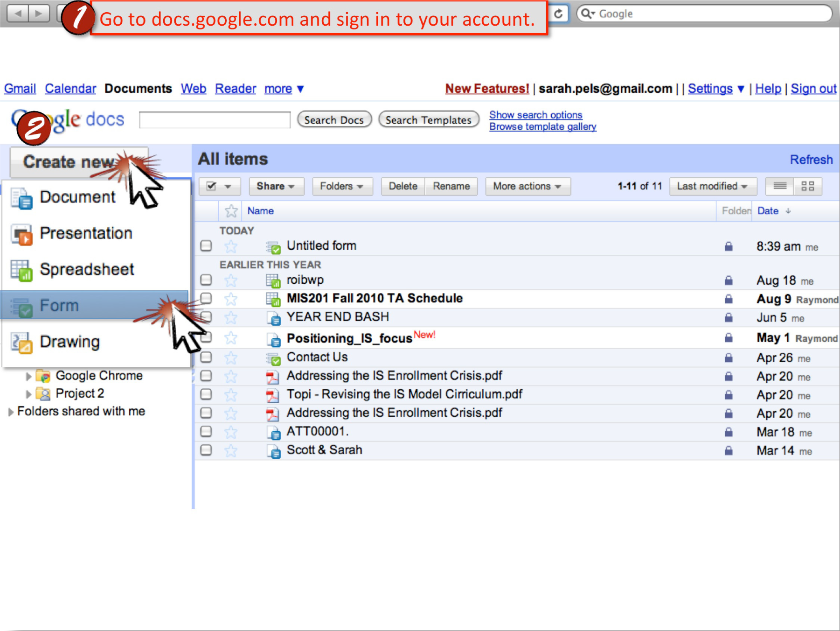The height and width of the screenshot is (631, 840).
Task: Open the Settings dropdown
Action: [x=716, y=89]
